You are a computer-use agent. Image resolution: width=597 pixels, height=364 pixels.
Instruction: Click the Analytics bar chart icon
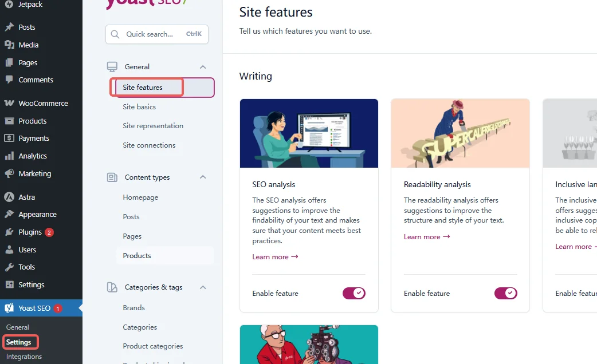[x=9, y=156]
